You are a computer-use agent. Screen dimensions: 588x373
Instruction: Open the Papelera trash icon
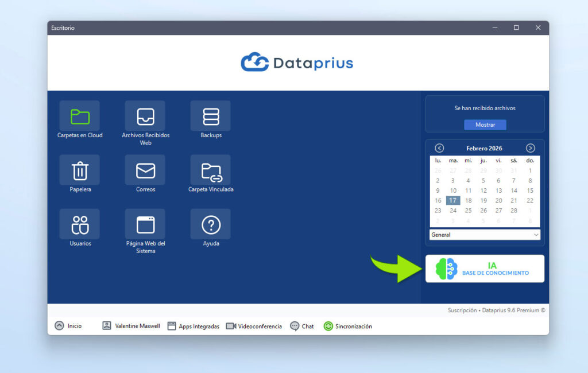coord(79,170)
